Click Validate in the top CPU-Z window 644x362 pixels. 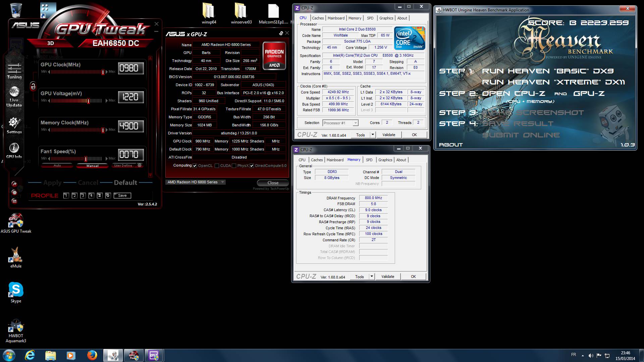(x=388, y=135)
